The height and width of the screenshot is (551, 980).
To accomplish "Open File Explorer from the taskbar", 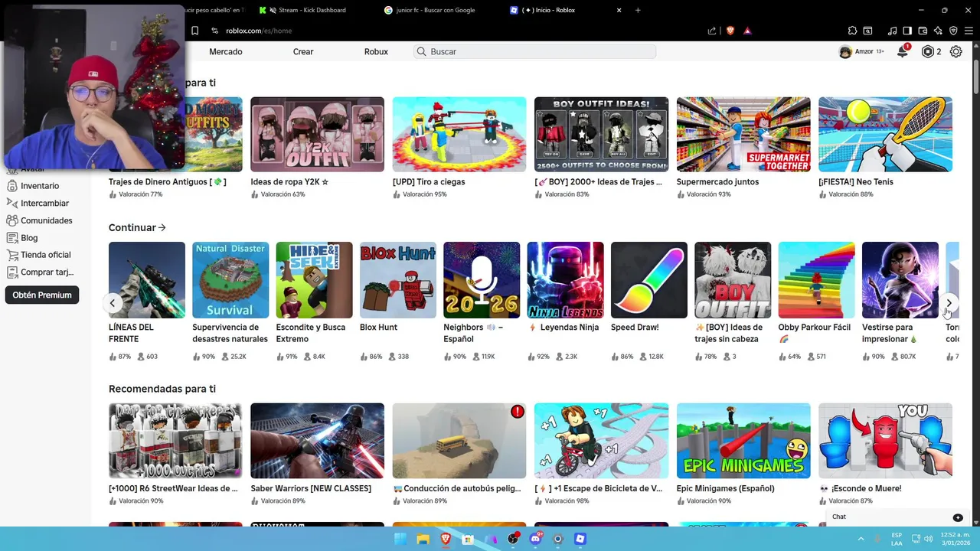I will click(x=423, y=539).
